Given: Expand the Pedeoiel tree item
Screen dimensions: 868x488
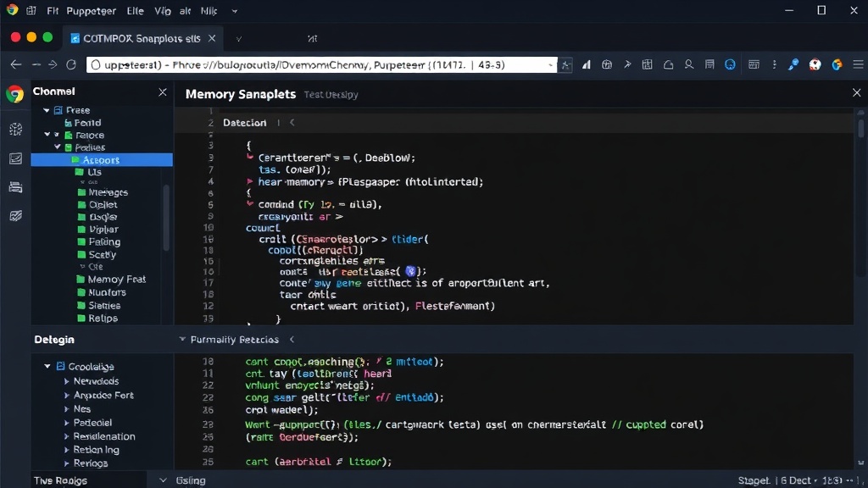Looking at the screenshot, I should point(66,423).
